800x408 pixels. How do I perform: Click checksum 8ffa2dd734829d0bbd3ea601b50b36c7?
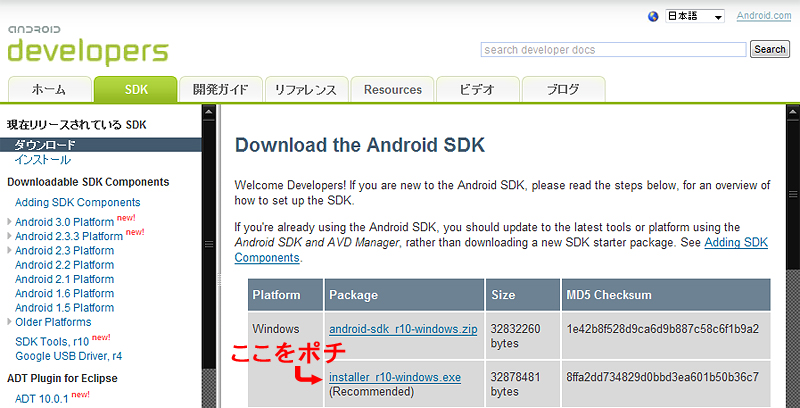pyautogui.click(x=662, y=378)
